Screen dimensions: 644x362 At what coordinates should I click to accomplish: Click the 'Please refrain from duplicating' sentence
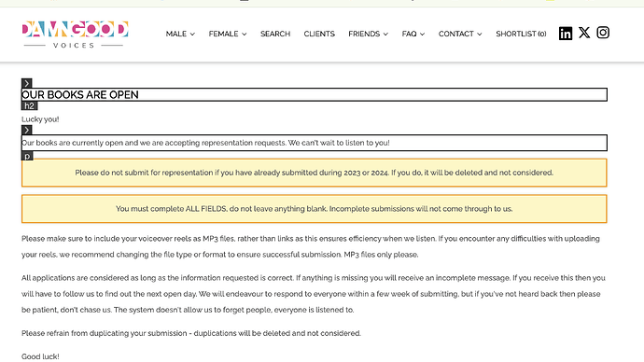(x=191, y=333)
